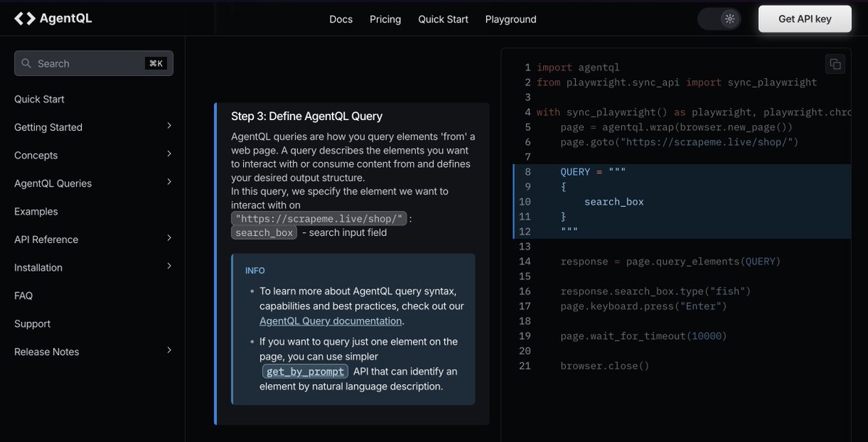Image resolution: width=868 pixels, height=442 pixels.
Task: Expand the Concepts sidebar section
Action: 169,154
